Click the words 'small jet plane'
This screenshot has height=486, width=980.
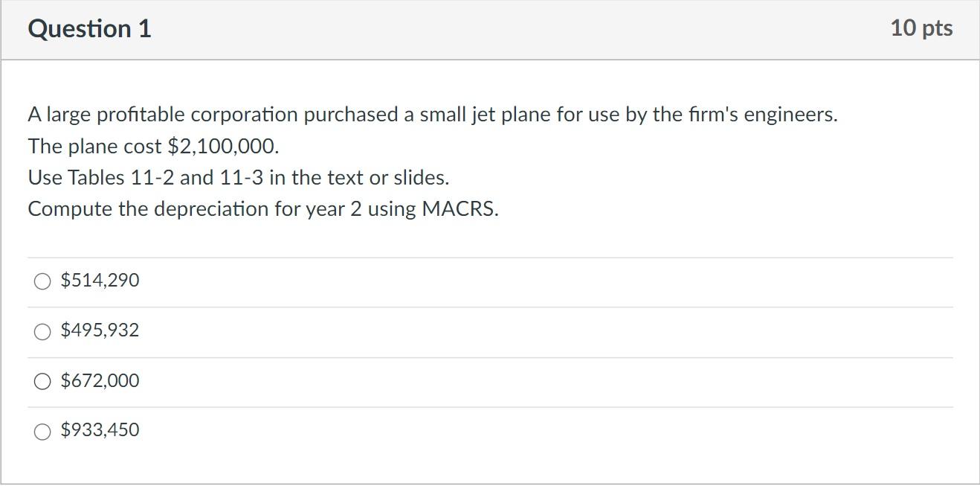coord(485,115)
